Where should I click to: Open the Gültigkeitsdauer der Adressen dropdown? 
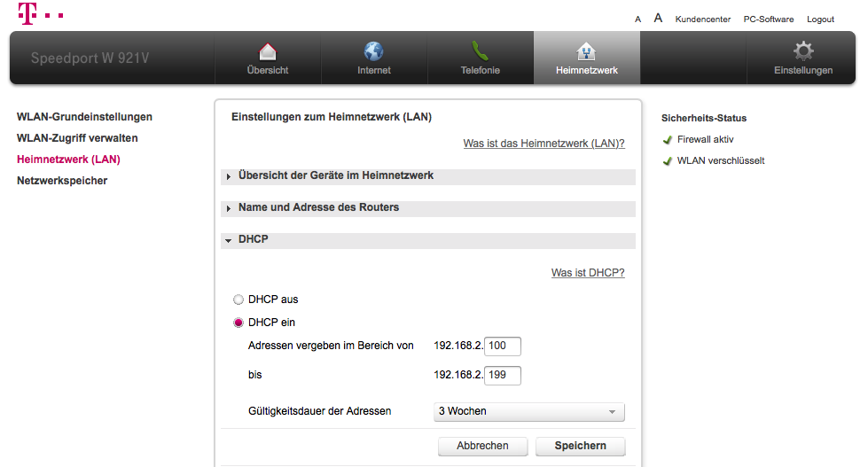[x=529, y=412]
